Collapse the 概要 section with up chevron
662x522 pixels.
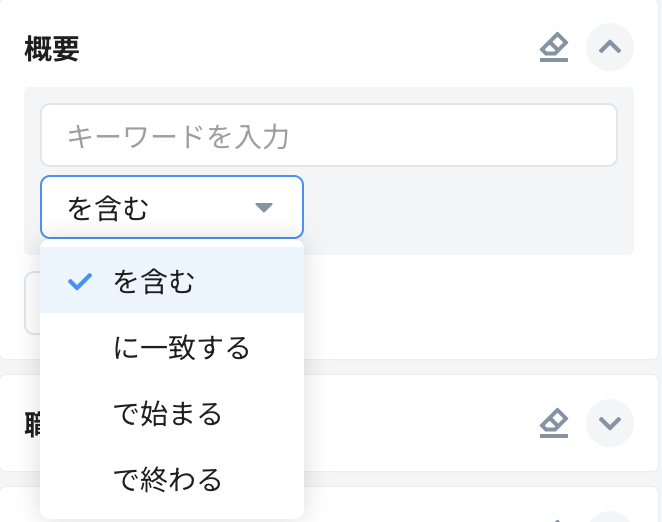coord(610,47)
